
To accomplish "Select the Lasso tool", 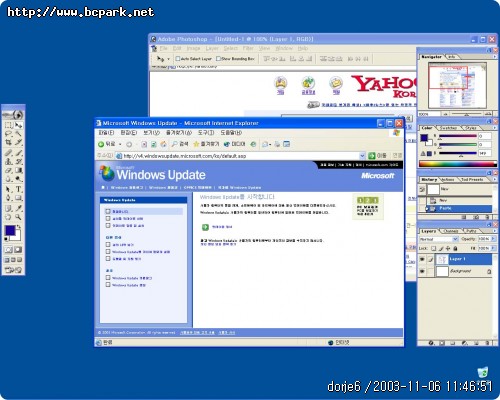I will (x=8, y=134).
